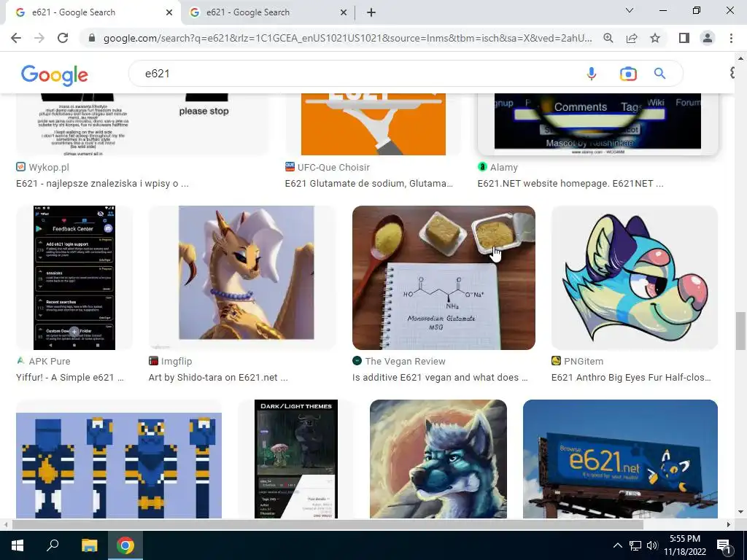Open the tab search dropdown chevron
This screenshot has height=560, width=747.
pos(630,10)
